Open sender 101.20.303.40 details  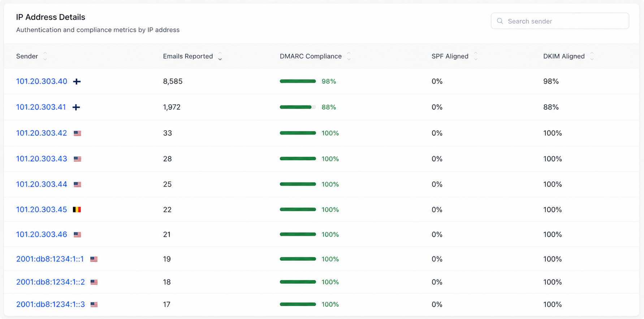tap(42, 81)
